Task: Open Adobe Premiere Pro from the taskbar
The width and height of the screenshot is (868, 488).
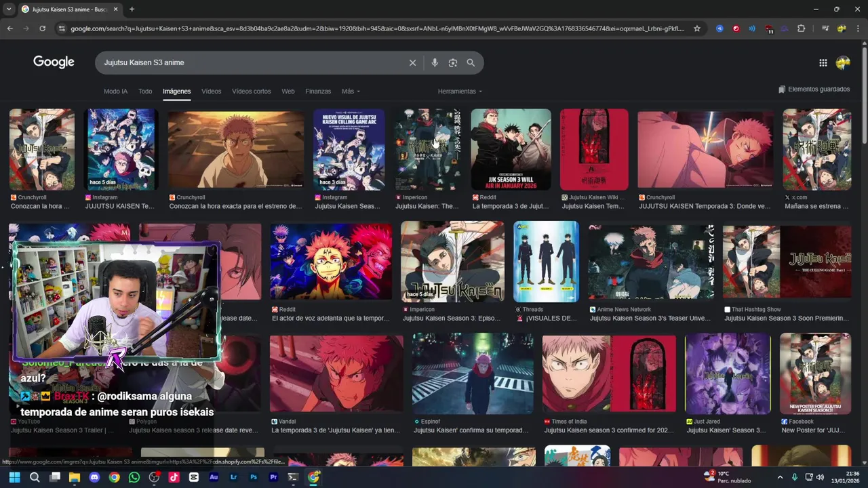Action: 273,477
